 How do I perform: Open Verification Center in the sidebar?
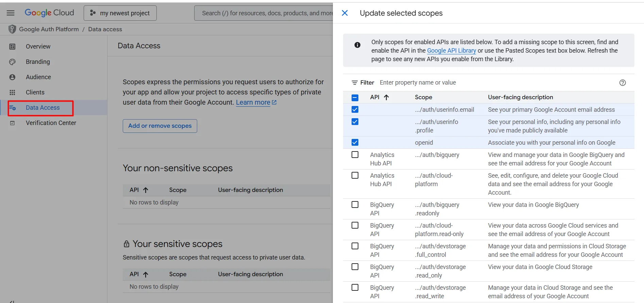pos(51,123)
